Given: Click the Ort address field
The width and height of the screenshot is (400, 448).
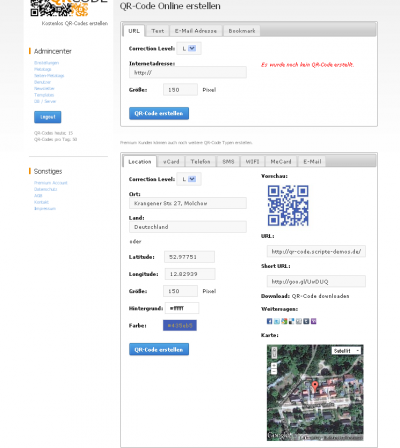Looking at the screenshot, I should tap(188, 203).
